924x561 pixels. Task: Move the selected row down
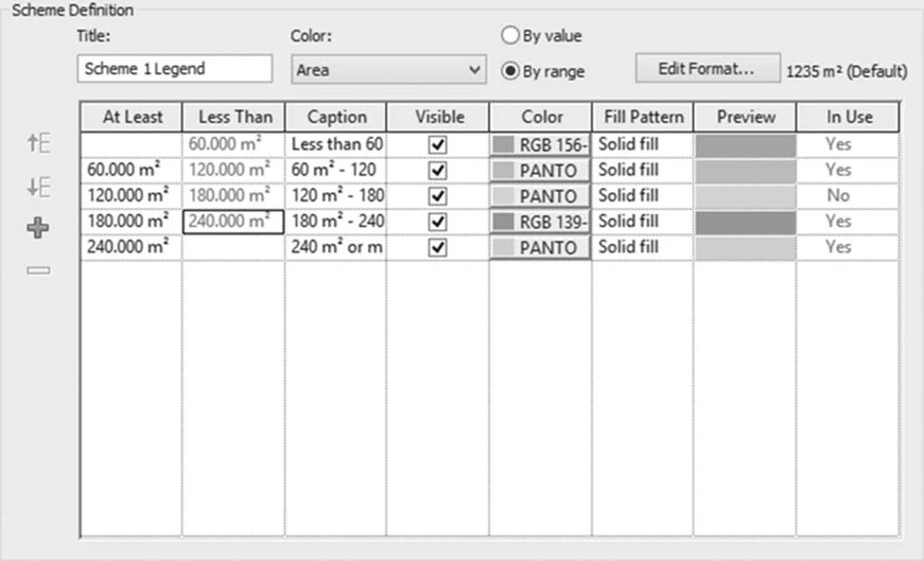click(x=39, y=187)
